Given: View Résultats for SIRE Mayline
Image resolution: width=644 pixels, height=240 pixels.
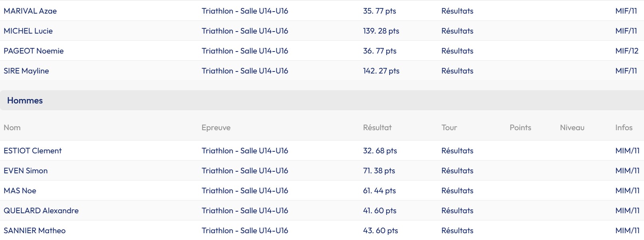Looking at the screenshot, I should tap(457, 71).
